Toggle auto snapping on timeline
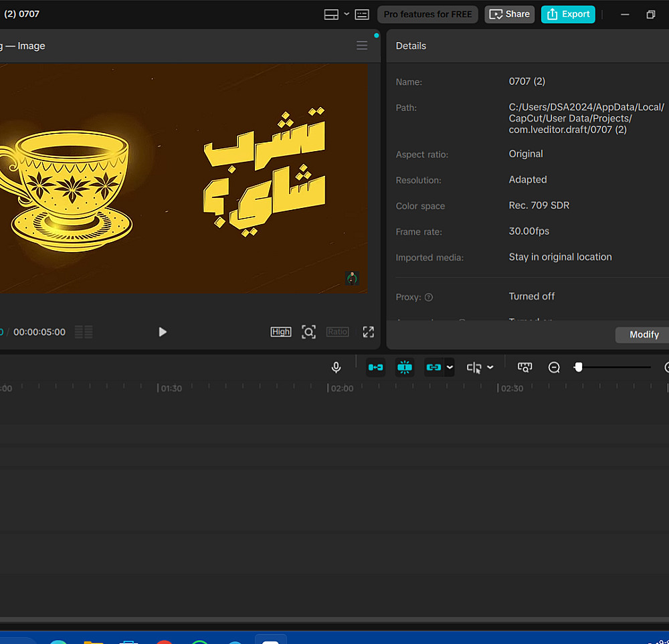 click(x=405, y=367)
